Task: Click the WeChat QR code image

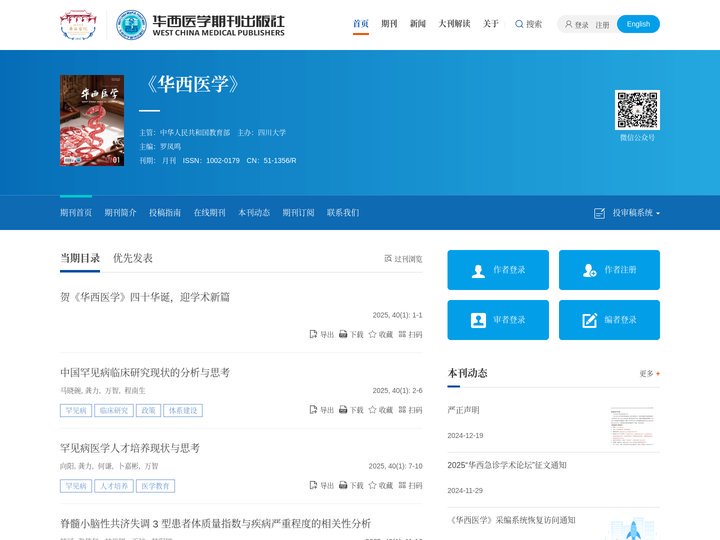Action: pos(637,110)
